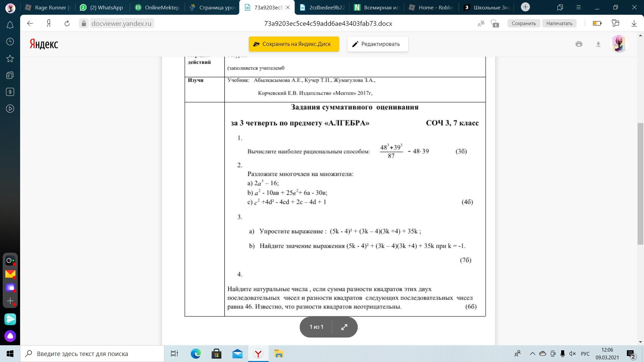The width and height of the screenshot is (644, 362).
Task: Open protection indicator icon with number 1 badge
Action: [x=495, y=23]
